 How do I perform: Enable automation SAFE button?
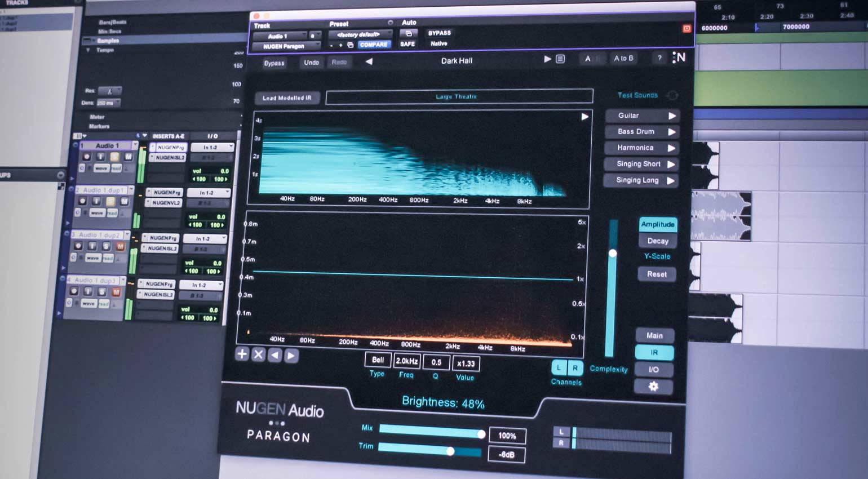pyautogui.click(x=408, y=44)
